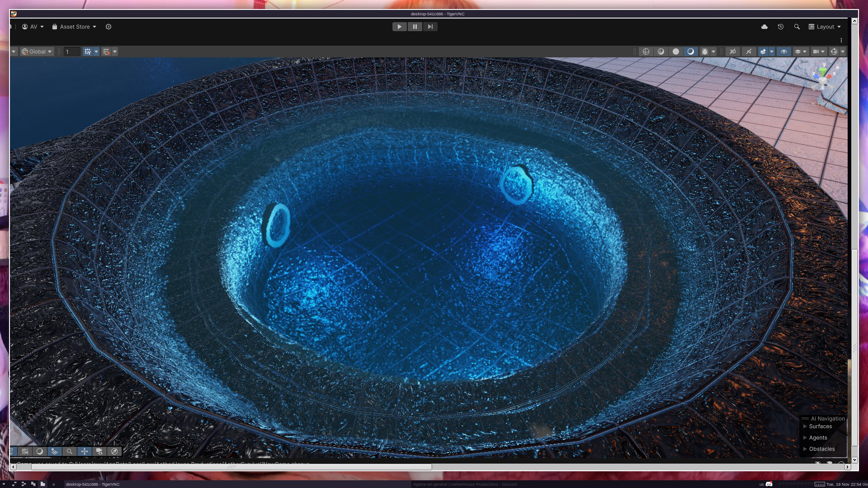The width and height of the screenshot is (868, 488).
Task: Open Unity Cloud services icon
Action: [764, 27]
